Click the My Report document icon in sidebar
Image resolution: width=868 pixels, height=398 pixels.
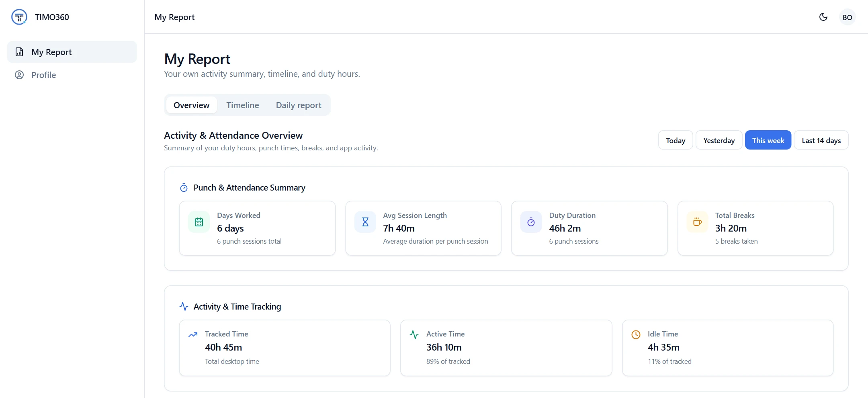(19, 52)
